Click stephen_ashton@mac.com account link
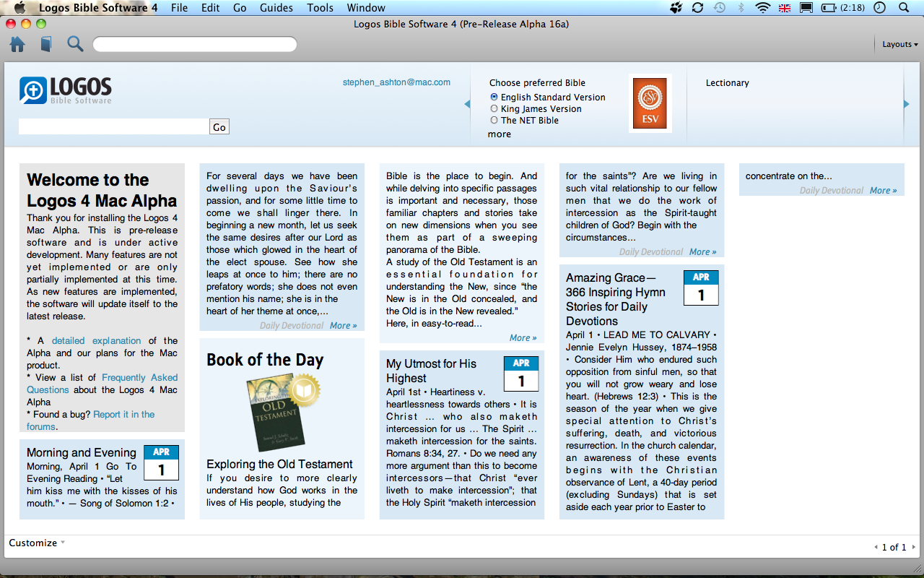Screen dimensions: 924x578 point(396,82)
